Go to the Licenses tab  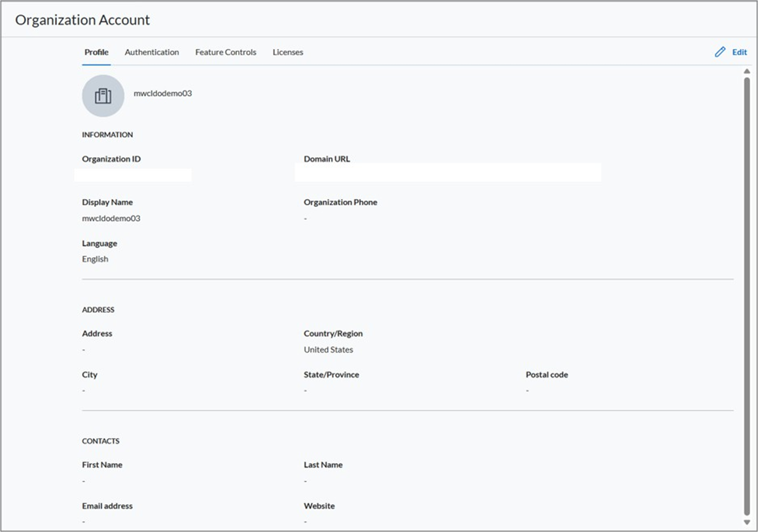(x=288, y=52)
